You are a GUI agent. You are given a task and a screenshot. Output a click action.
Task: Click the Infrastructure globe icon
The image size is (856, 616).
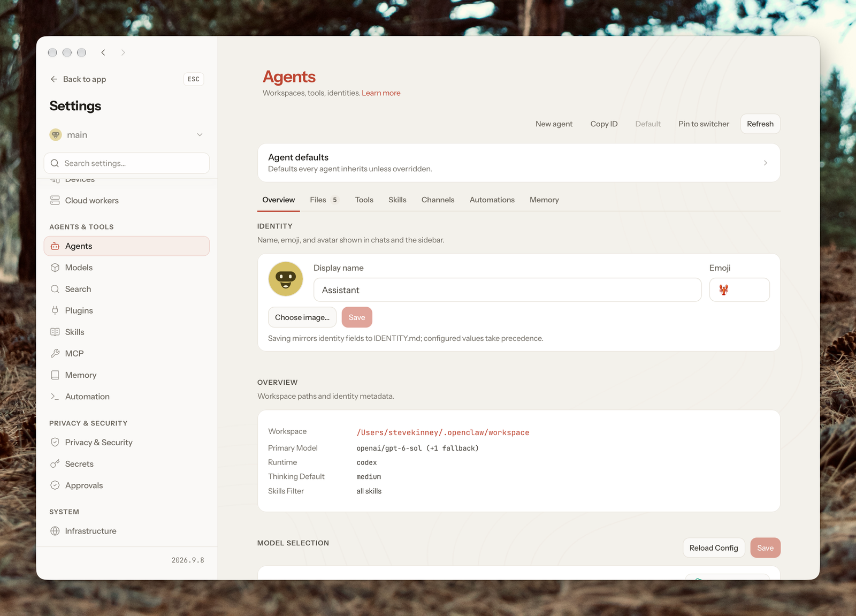55,531
